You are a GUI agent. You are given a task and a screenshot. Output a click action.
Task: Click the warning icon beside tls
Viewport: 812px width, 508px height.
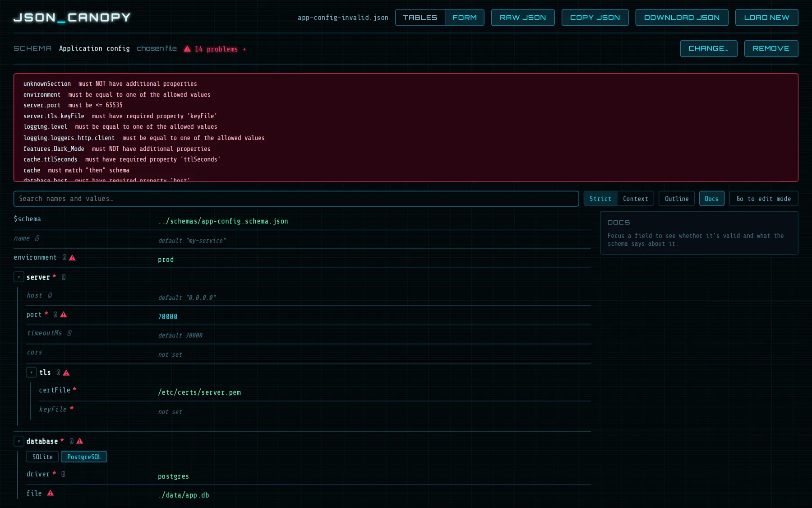tap(66, 373)
